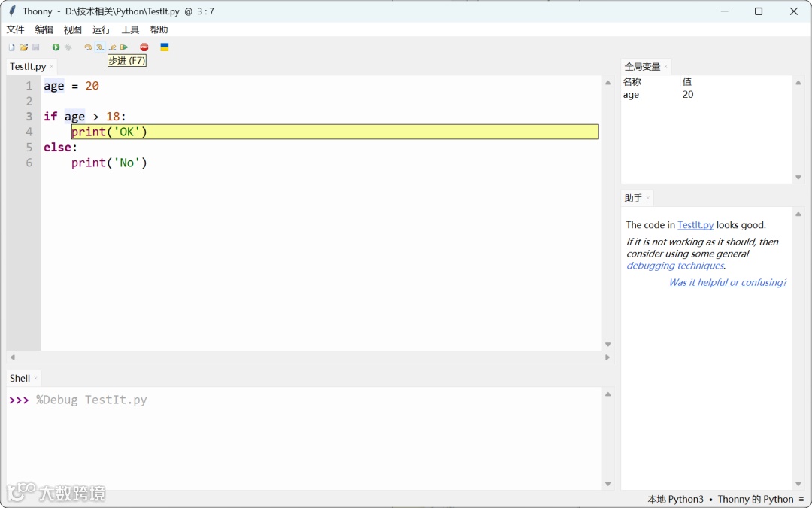
Task: Click line number 4 in gutter
Action: pos(29,132)
